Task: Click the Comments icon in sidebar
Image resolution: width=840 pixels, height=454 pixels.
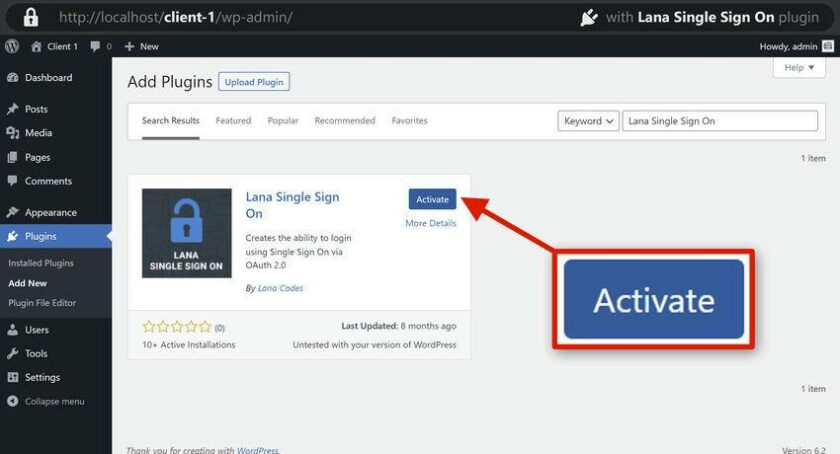Action: pyautogui.click(x=13, y=181)
